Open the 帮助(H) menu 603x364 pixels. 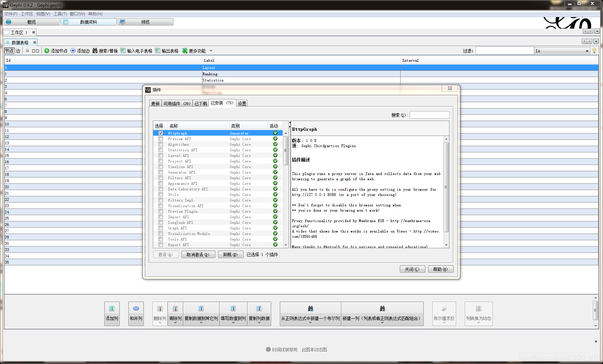[95, 14]
